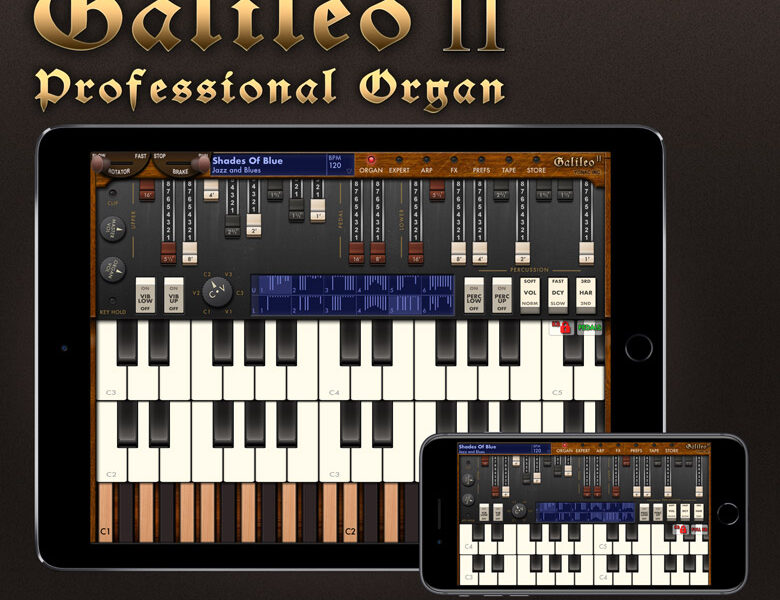780x600 pixels.
Task: Open the FX tab on iPad
Action: coord(454,165)
